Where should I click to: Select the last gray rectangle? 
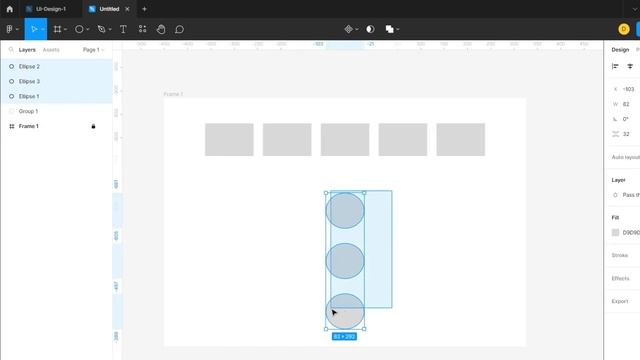click(x=461, y=140)
